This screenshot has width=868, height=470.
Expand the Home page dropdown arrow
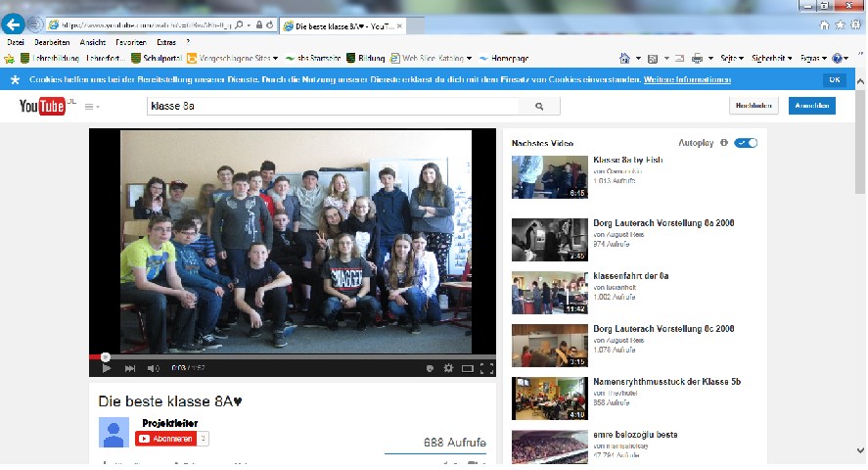(x=638, y=58)
